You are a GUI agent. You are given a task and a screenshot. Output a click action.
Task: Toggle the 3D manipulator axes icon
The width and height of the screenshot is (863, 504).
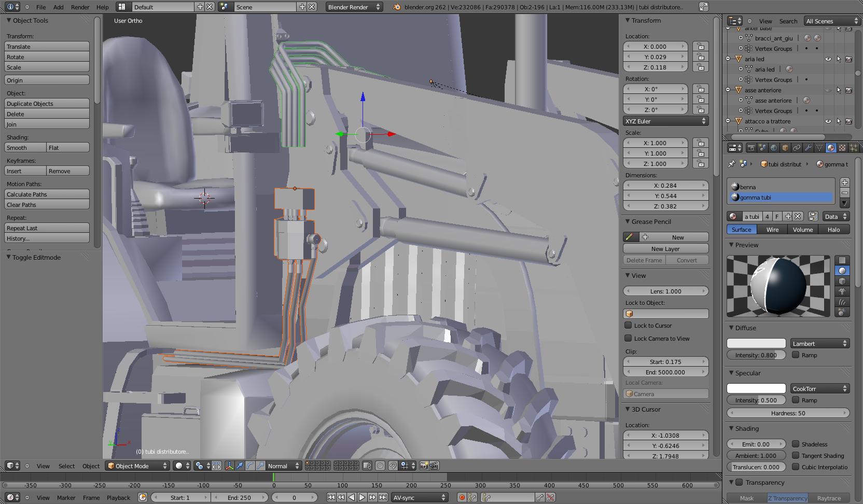point(229,466)
